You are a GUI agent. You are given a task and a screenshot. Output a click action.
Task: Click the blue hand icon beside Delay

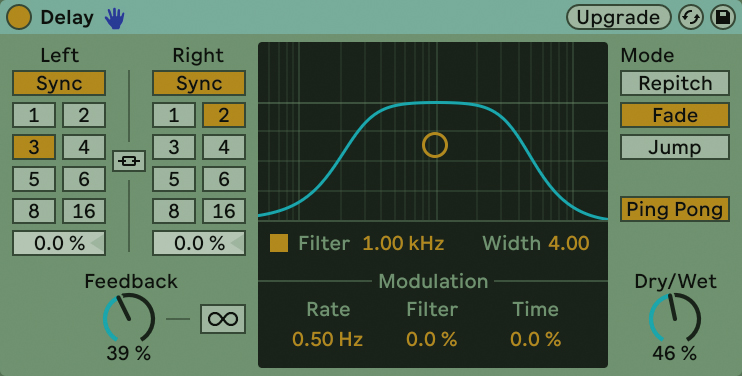pyautogui.click(x=115, y=18)
